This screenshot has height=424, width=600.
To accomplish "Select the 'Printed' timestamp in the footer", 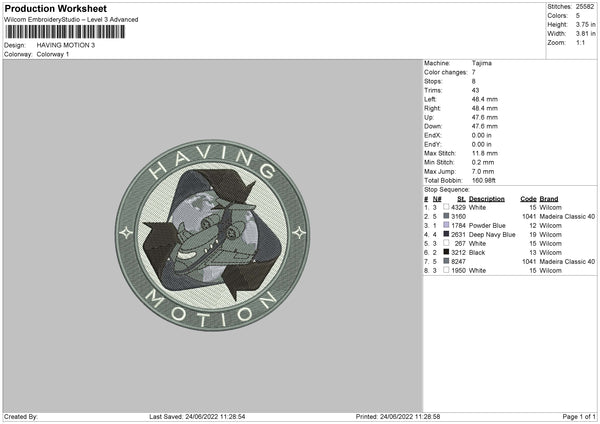I will (398, 417).
